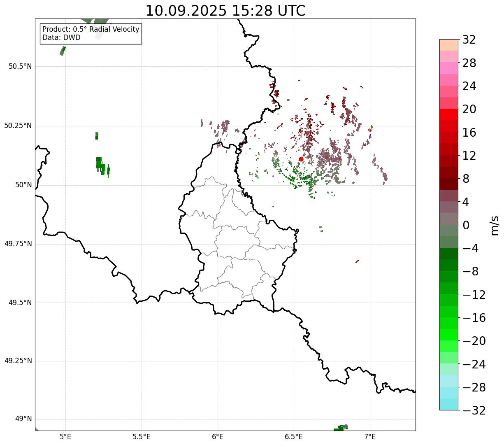
Task: Click the cyan bottom colorbar segment
Action: tap(449, 404)
